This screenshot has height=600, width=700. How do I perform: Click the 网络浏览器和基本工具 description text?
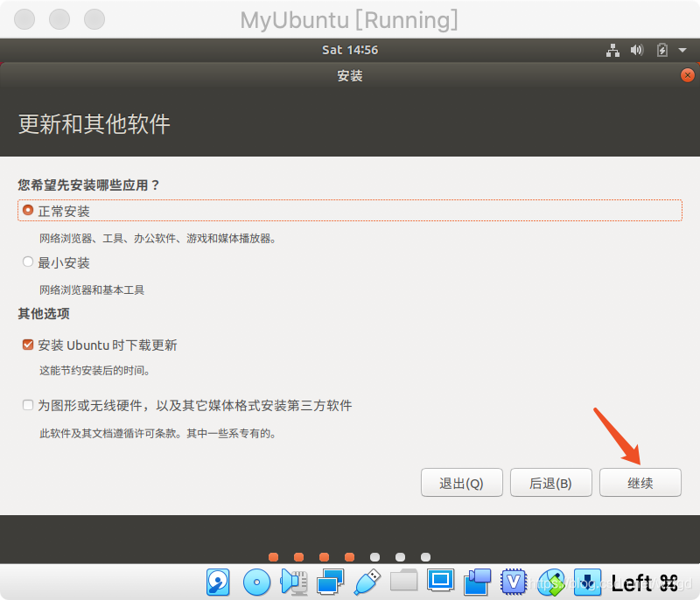(92, 290)
